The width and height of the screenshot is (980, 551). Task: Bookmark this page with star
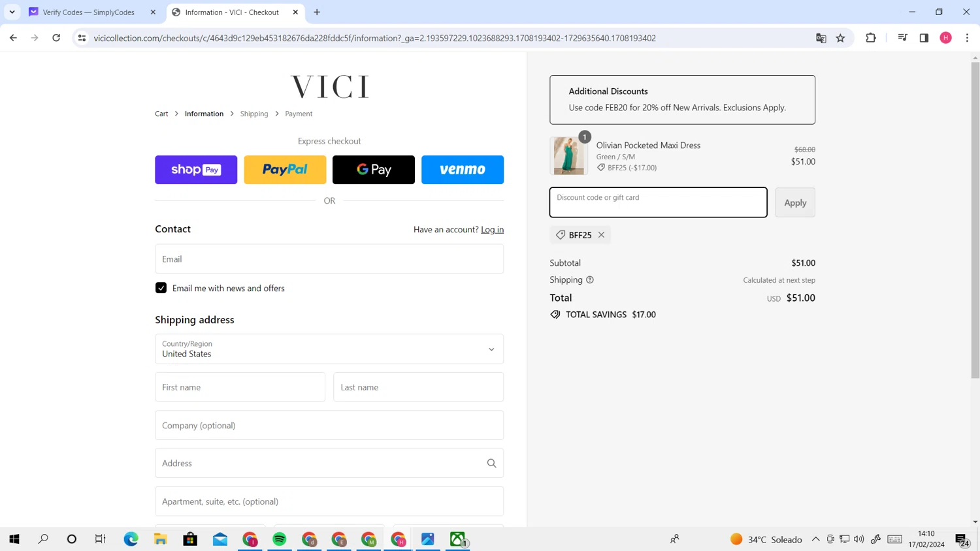click(841, 38)
